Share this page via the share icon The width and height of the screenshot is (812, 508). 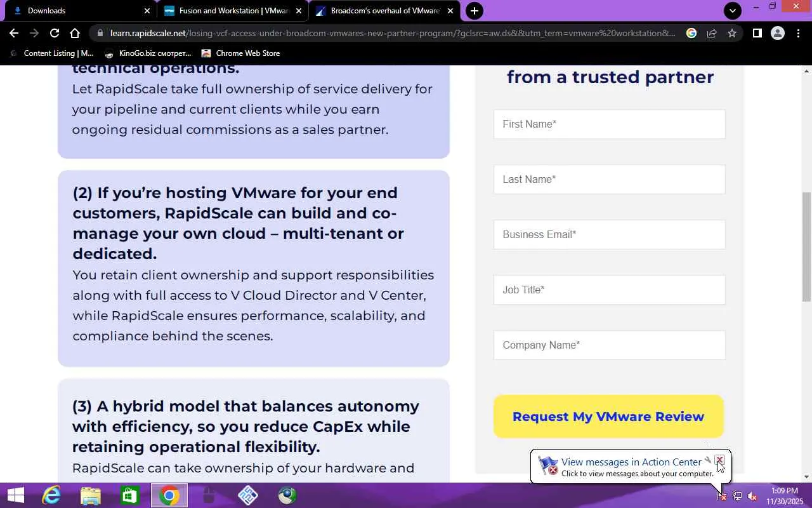coord(712,33)
